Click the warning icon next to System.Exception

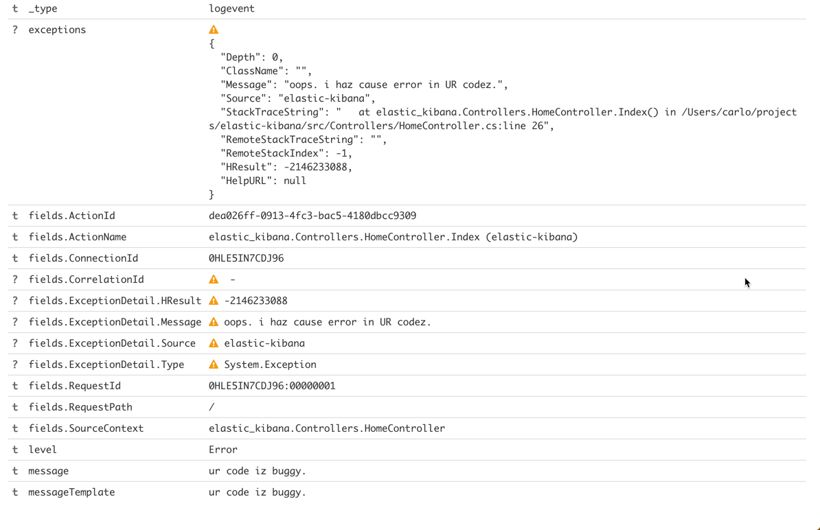tap(213, 365)
